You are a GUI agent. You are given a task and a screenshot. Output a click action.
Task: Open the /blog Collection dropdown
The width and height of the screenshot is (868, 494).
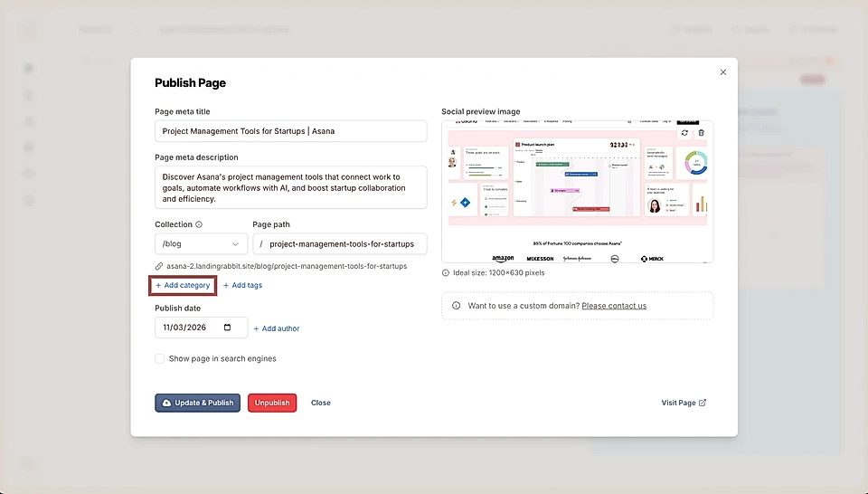pyautogui.click(x=201, y=243)
